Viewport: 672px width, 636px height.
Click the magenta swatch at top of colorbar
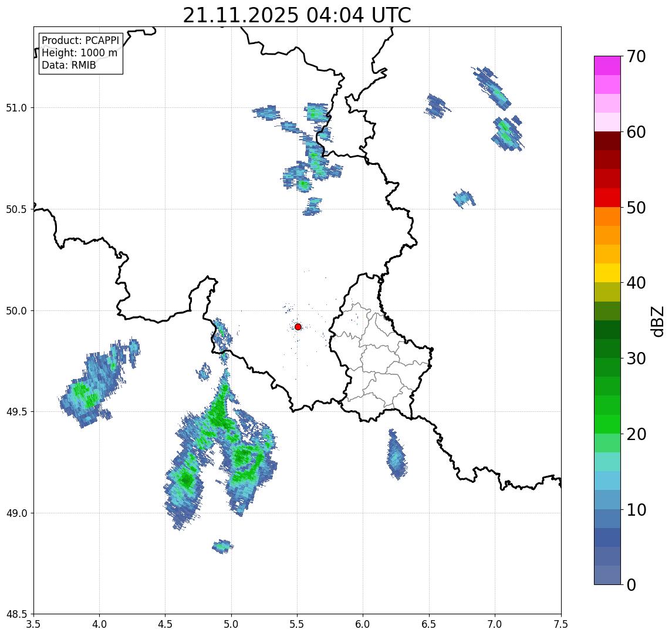[607, 66]
